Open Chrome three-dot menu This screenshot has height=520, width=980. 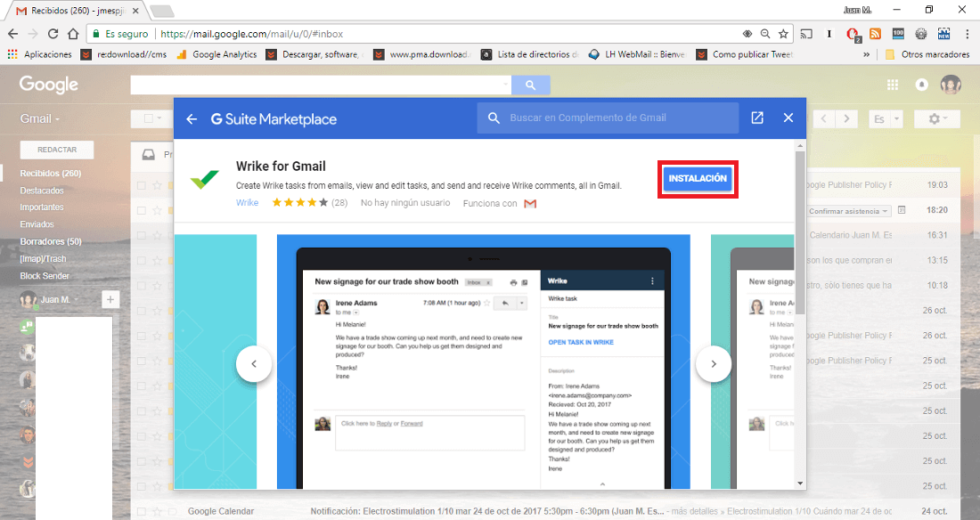[x=968, y=34]
